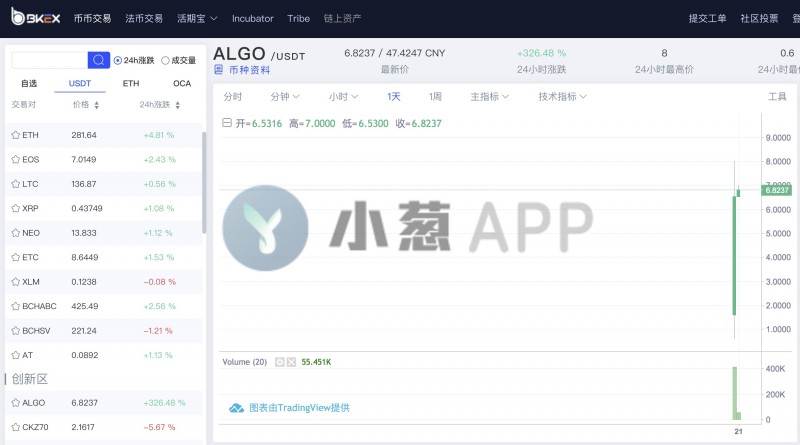The height and width of the screenshot is (445, 800).
Task: Open the 技术指标 dropdown
Action: pyautogui.click(x=562, y=96)
